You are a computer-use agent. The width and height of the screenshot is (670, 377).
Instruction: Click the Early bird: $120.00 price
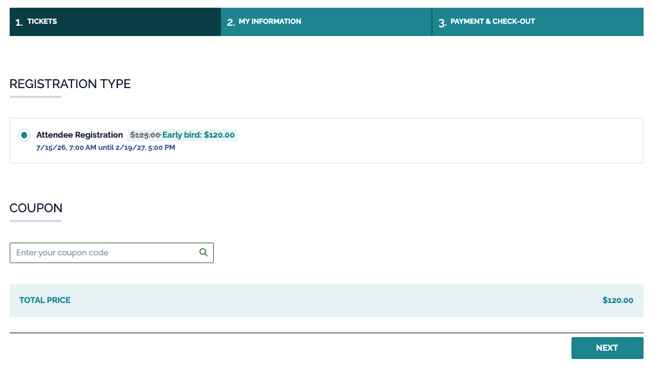click(199, 135)
